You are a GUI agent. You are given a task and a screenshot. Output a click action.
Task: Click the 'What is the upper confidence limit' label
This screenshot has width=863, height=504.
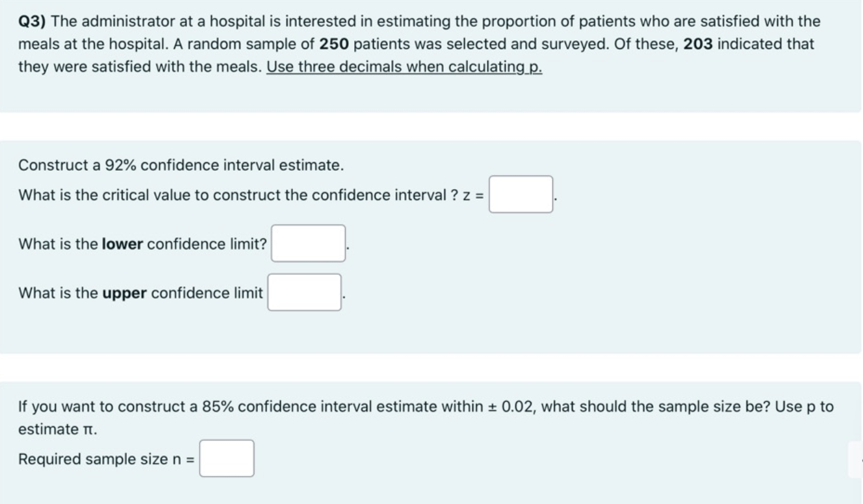click(140, 294)
